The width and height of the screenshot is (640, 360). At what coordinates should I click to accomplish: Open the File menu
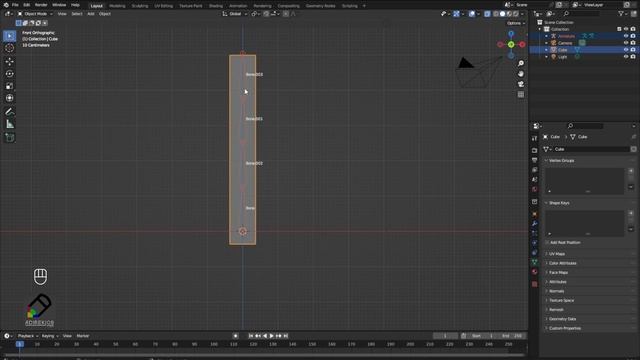coord(15,5)
